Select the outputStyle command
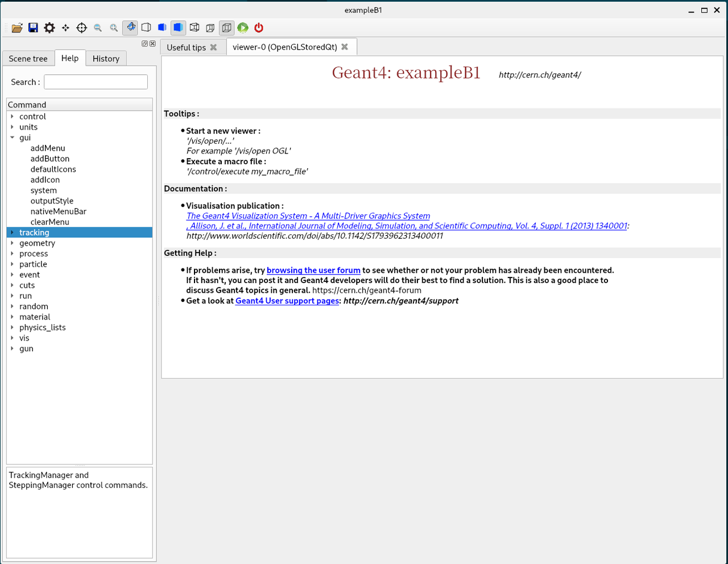This screenshot has width=728, height=564. [x=52, y=201]
